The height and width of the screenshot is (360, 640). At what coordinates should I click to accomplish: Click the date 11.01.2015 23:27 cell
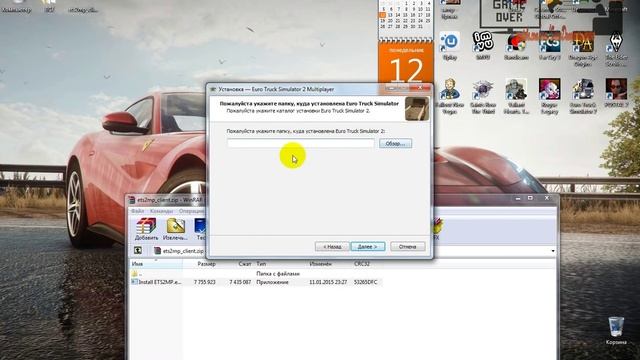click(328, 282)
